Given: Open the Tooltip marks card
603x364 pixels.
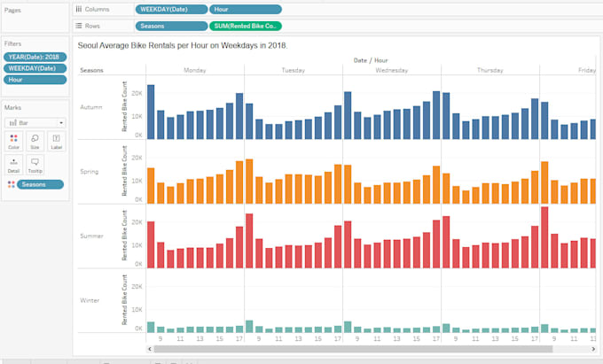Looking at the screenshot, I should pos(35,165).
